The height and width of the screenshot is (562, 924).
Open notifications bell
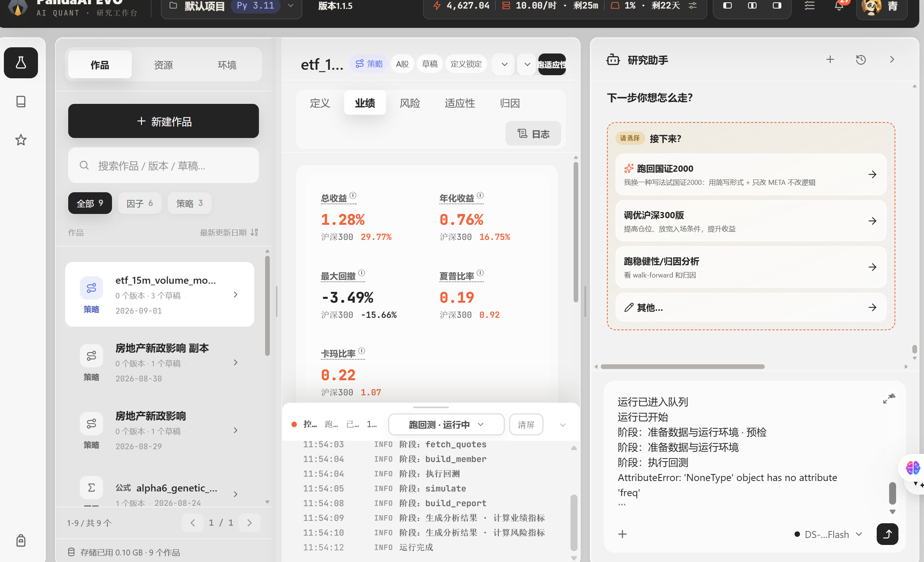[x=839, y=5]
